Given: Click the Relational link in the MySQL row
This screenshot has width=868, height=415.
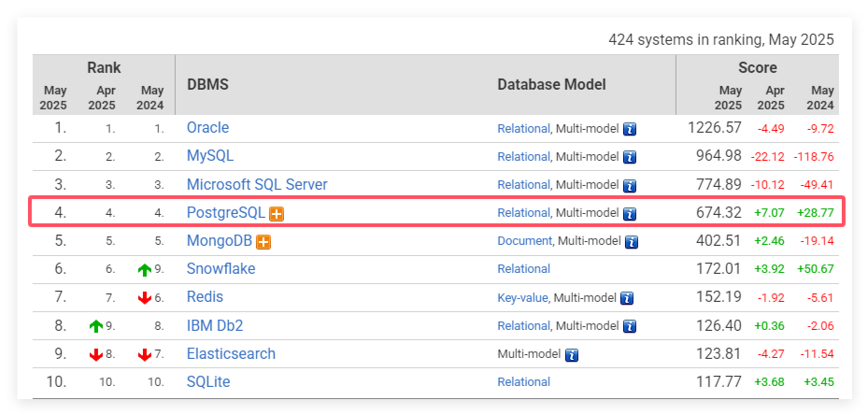Looking at the screenshot, I should (523, 157).
